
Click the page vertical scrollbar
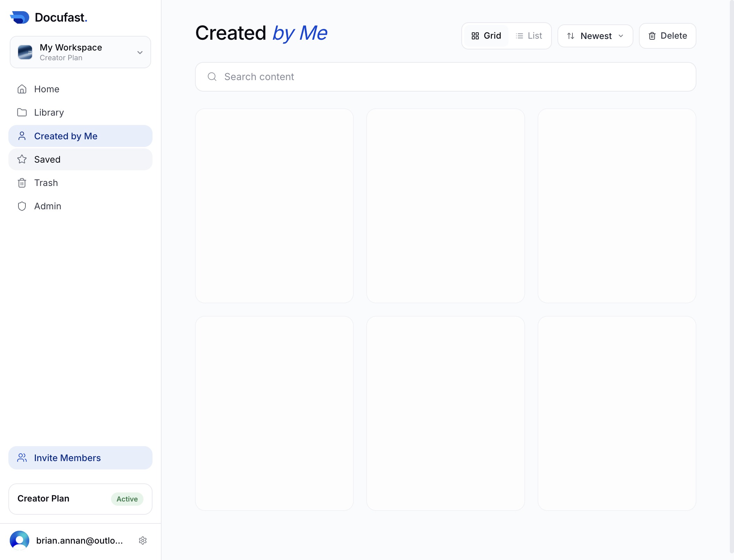point(731,277)
